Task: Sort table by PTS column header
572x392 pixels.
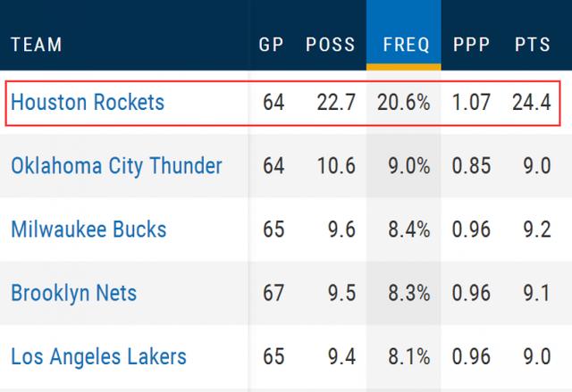Action: 533,45
